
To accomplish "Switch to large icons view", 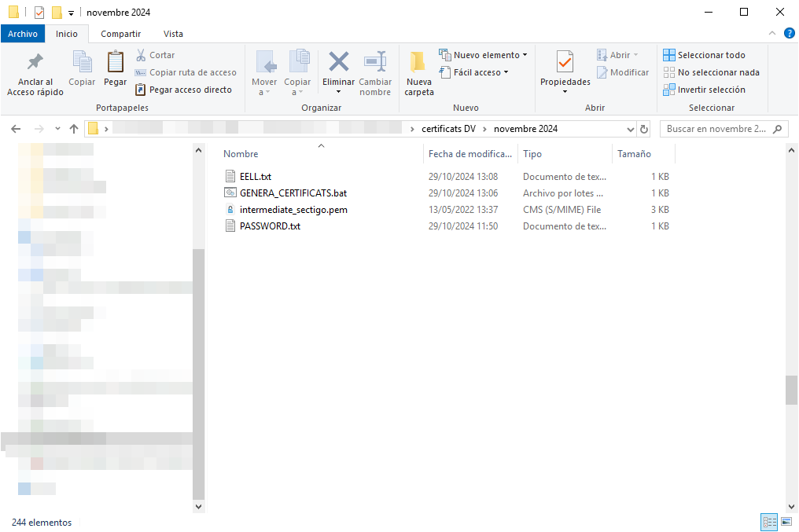I will (786, 522).
